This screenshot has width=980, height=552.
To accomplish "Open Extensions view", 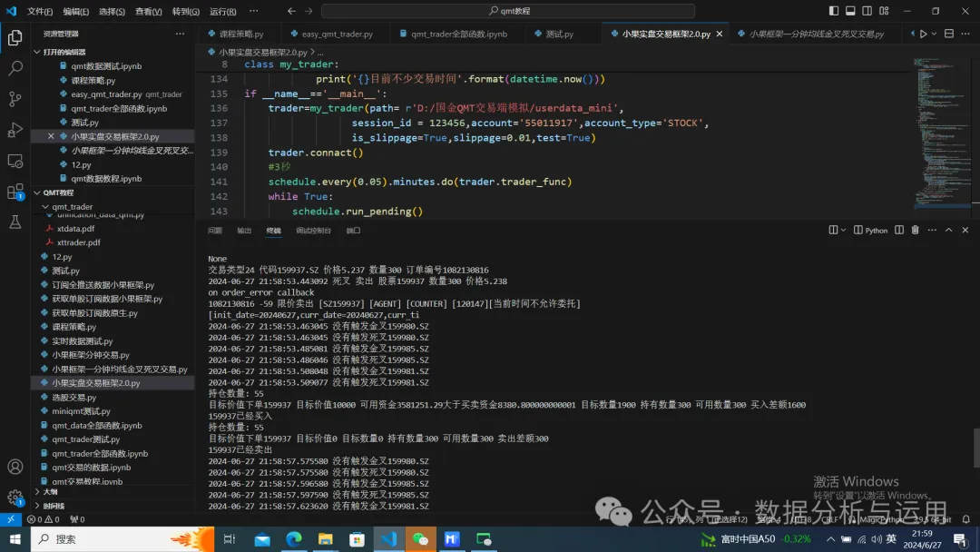I will pos(15,192).
